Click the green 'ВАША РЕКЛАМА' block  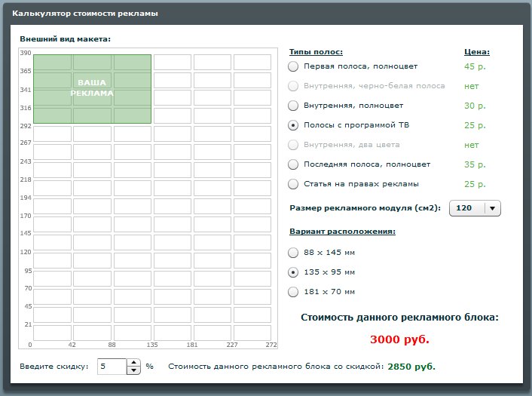tap(92, 88)
